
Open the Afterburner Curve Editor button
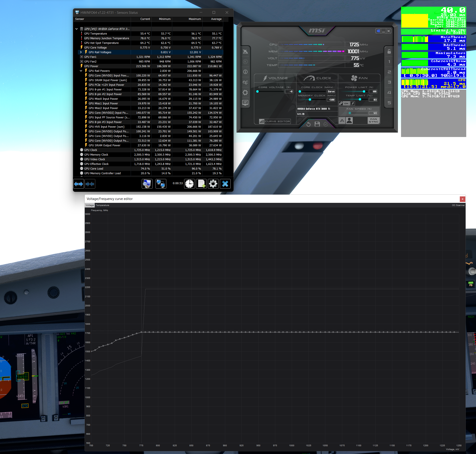tap(275, 121)
